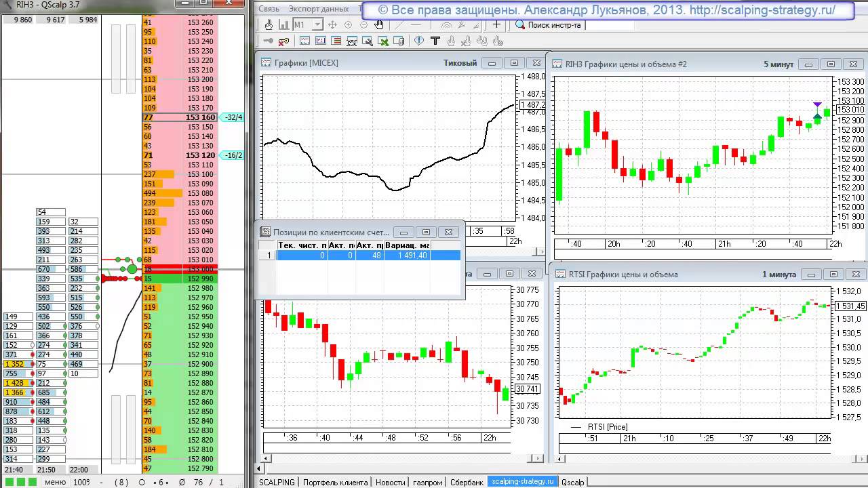868x488 pixels.
Task: Click the first green status square in QScalp
Action: click(x=9, y=482)
